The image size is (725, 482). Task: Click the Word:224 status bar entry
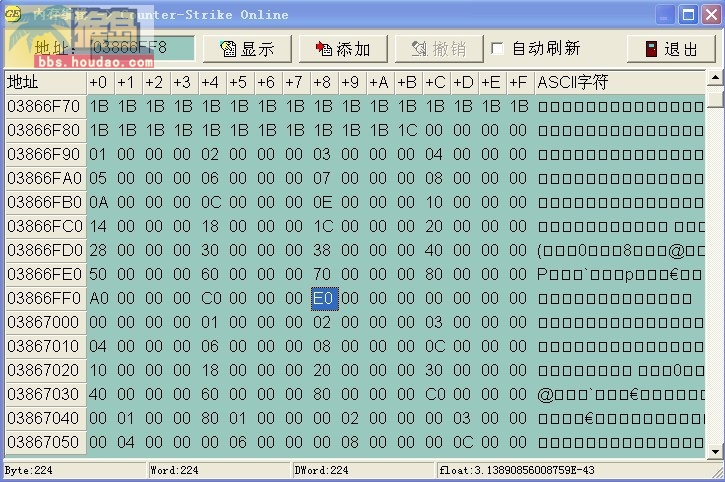click(219, 470)
